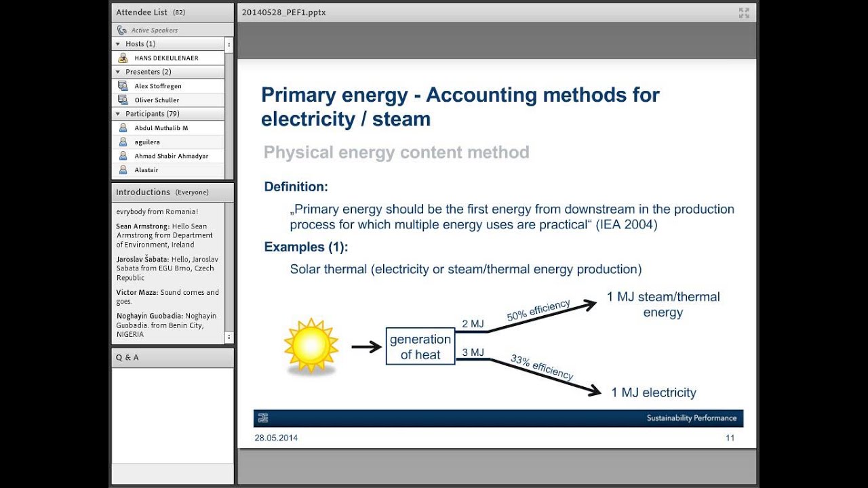This screenshot has height=488, width=868.
Task: Click slide number 11
Action: pyautogui.click(x=730, y=438)
